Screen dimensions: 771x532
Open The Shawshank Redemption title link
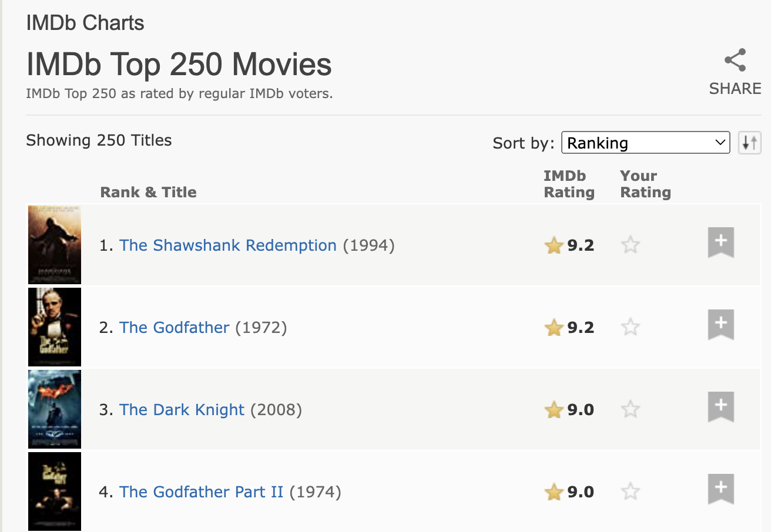227,245
